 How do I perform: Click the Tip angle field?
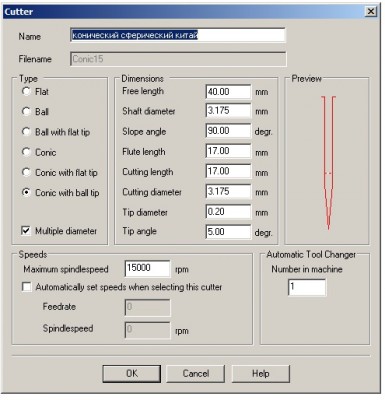click(x=228, y=232)
